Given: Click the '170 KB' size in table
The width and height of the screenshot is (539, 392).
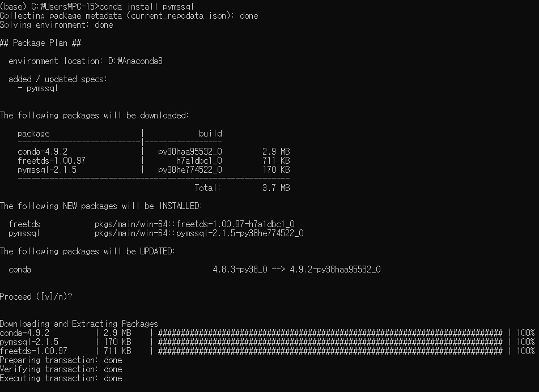Looking at the screenshot, I should pyautogui.click(x=276, y=170).
